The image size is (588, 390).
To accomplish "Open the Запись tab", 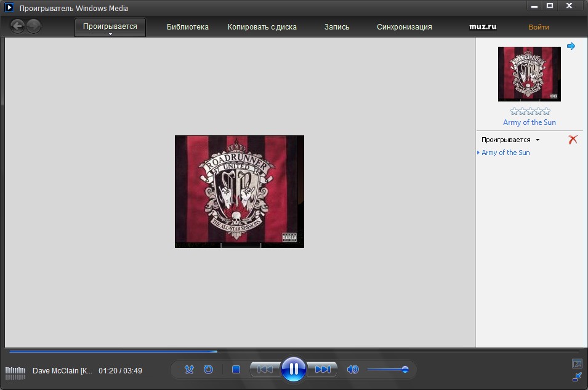I will [337, 27].
